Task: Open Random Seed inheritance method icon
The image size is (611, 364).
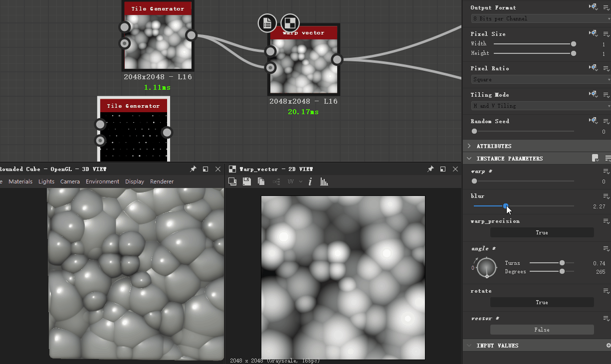Action: 593,121
